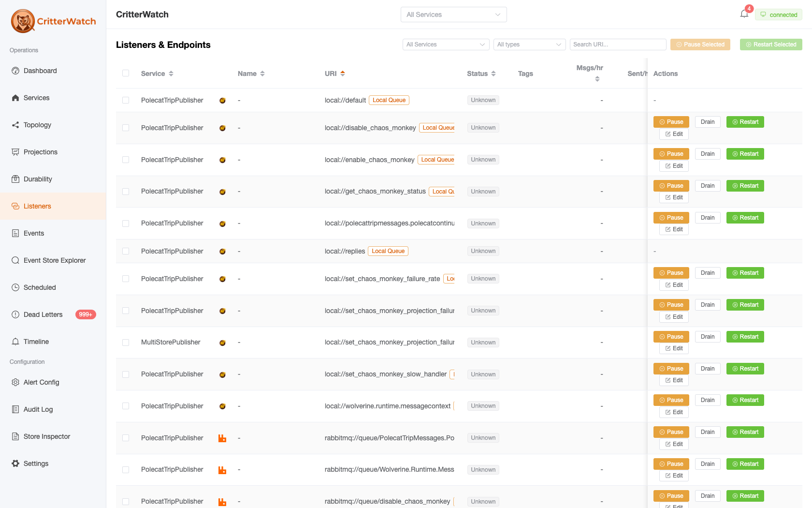Click the Pause Selected button
Image resolution: width=812 pixels, height=508 pixels.
coord(700,45)
